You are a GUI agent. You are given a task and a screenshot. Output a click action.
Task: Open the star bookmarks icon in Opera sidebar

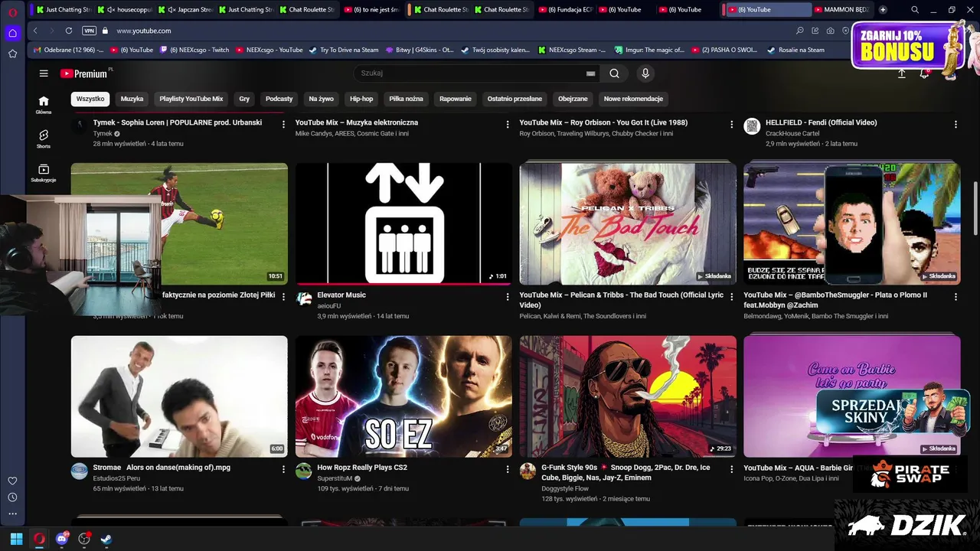(12, 54)
